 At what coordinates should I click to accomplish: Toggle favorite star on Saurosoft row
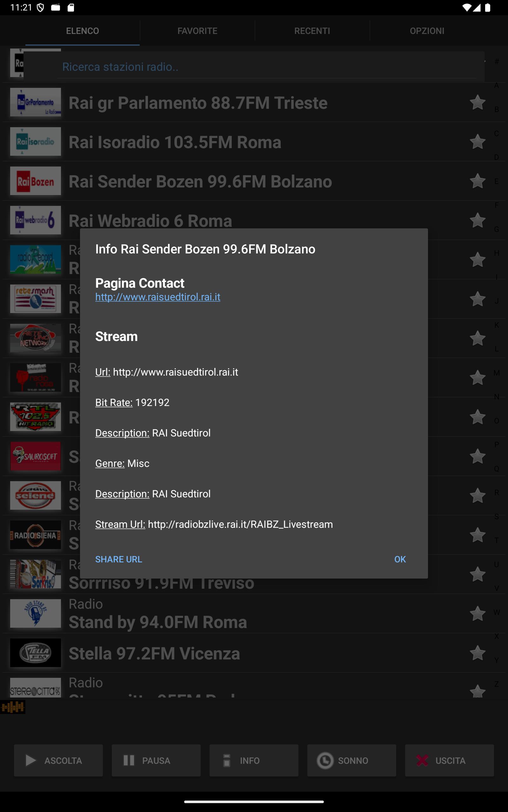478,456
